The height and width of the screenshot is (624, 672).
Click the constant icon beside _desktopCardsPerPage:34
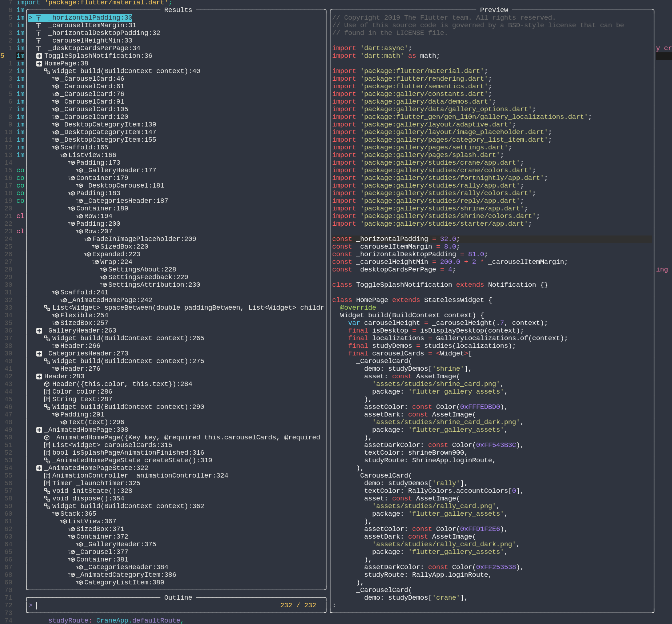tap(39, 48)
